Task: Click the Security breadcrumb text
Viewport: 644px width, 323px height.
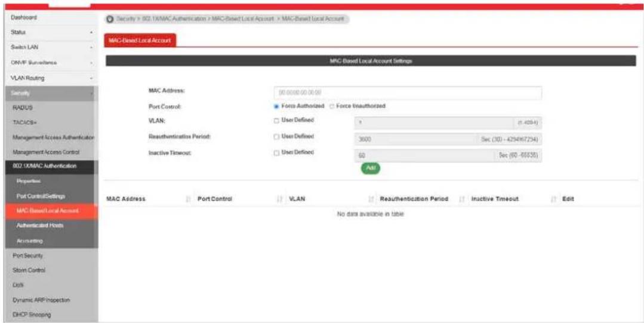Action: pos(126,19)
